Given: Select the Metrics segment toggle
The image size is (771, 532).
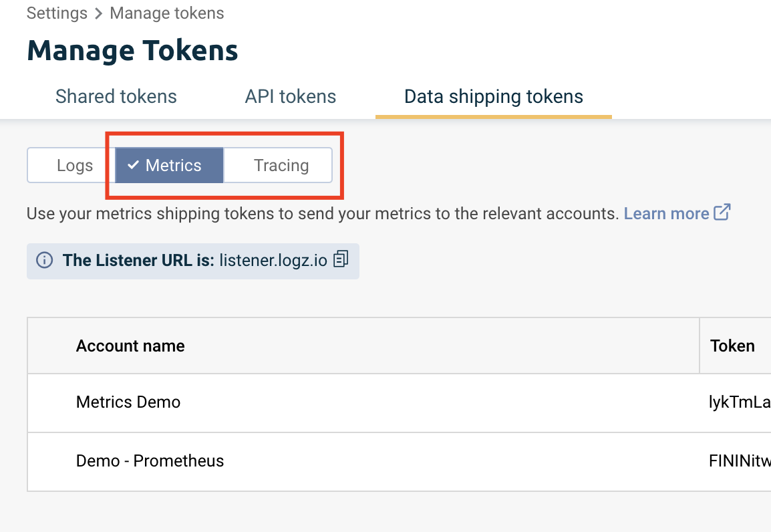Looking at the screenshot, I should click(170, 165).
